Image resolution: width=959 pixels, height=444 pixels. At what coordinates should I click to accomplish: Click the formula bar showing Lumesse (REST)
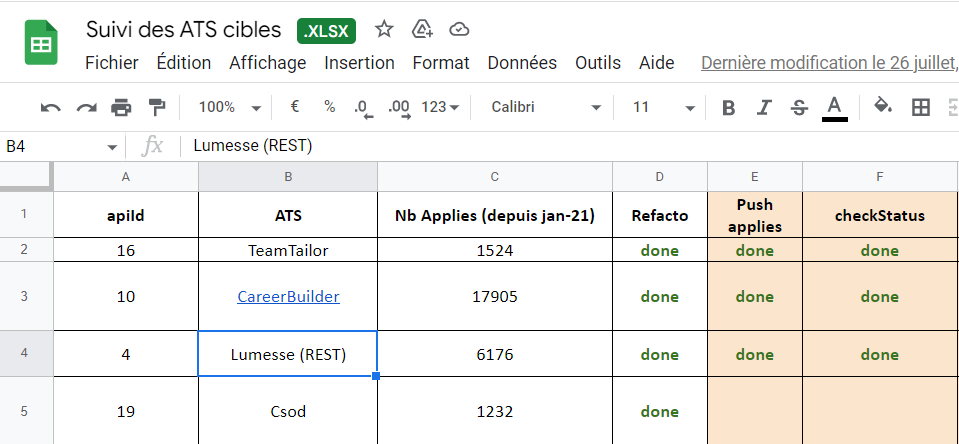click(569, 146)
